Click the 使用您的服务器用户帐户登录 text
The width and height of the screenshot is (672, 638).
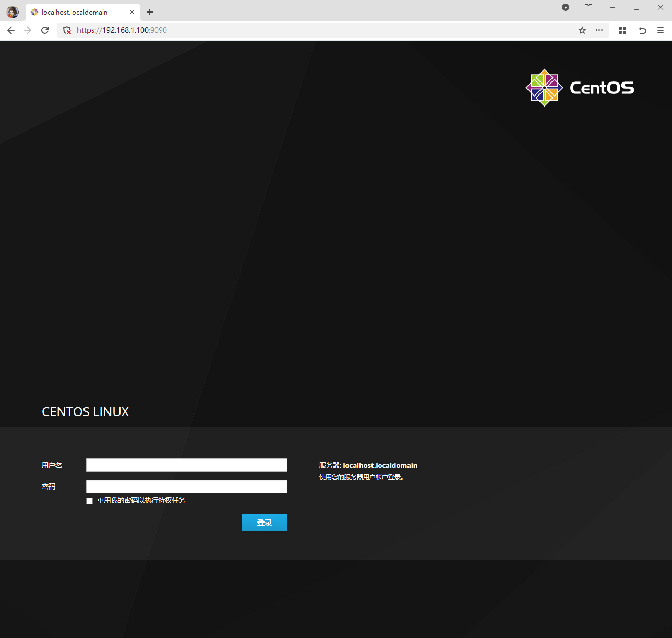point(362,477)
